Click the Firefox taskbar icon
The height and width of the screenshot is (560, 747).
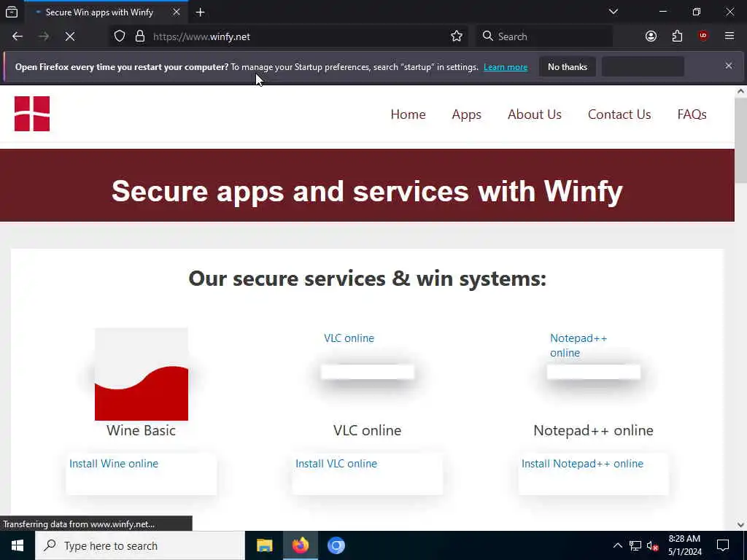point(300,545)
